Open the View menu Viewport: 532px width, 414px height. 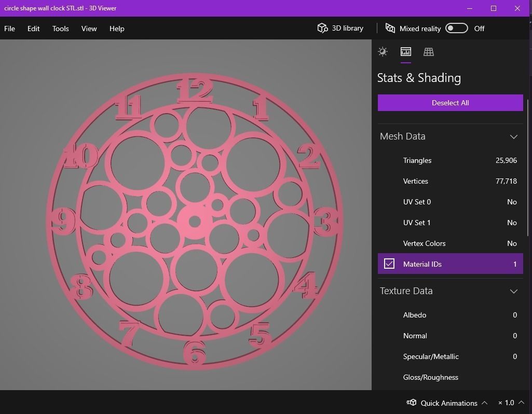pyautogui.click(x=89, y=29)
